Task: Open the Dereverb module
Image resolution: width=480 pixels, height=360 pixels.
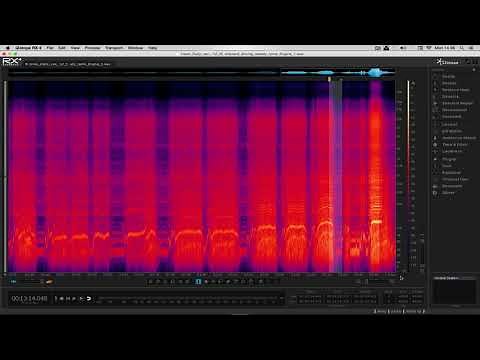Action: [451, 117]
